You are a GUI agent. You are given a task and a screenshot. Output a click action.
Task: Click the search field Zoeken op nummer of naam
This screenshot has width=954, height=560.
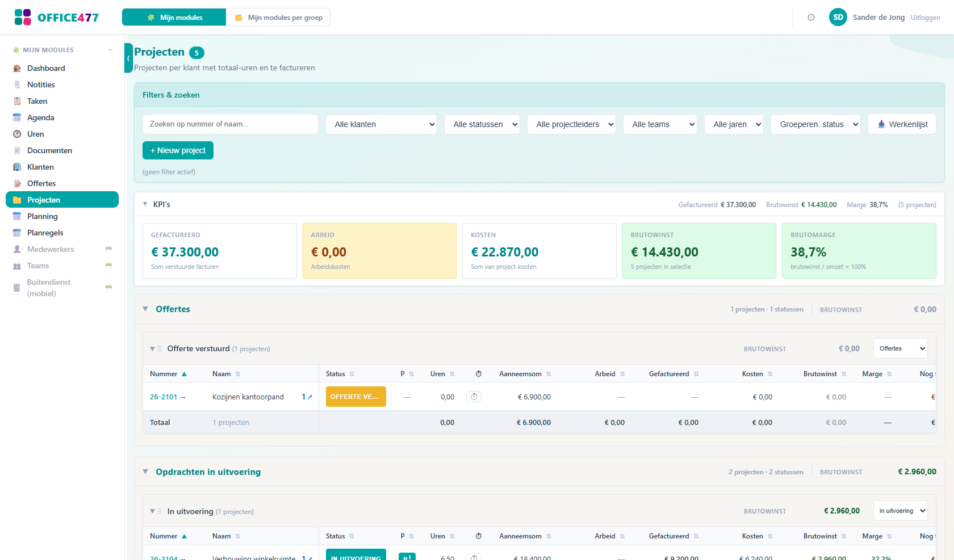click(x=231, y=124)
